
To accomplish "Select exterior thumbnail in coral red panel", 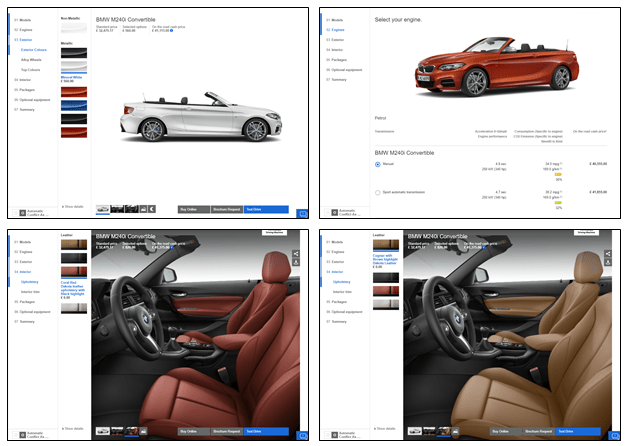I will (102, 431).
